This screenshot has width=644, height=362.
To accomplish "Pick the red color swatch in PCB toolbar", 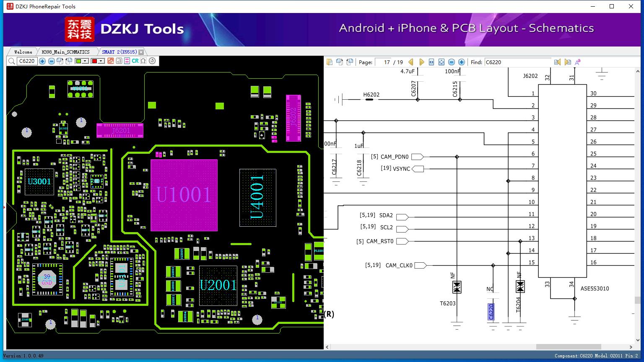I will point(94,61).
